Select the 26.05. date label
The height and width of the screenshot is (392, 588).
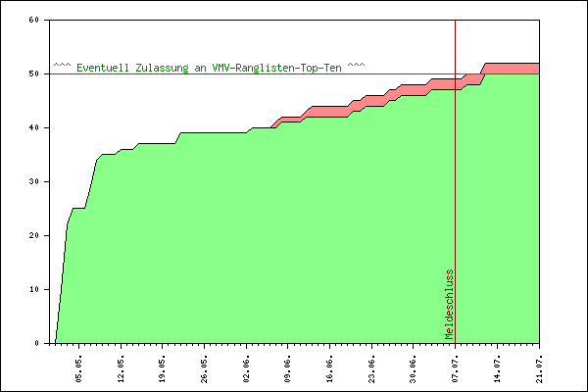point(205,369)
